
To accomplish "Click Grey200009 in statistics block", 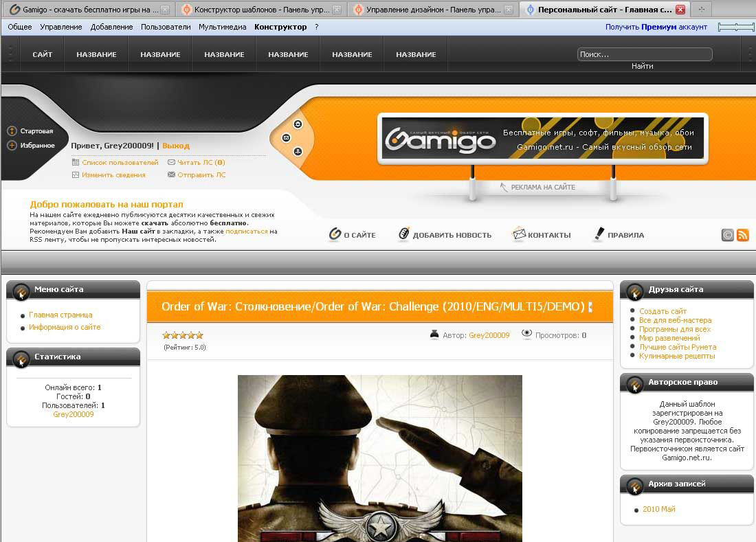I will [x=74, y=414].
